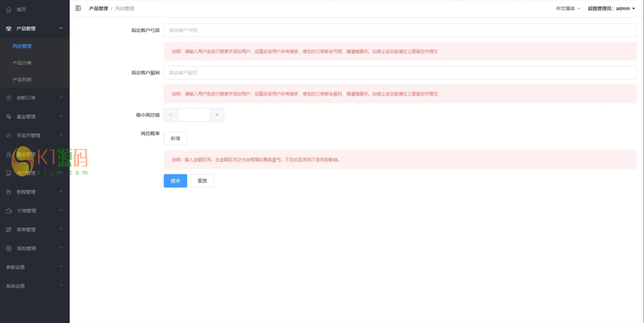Click the 指定客户亏损 field label
Image resolution: width=644 pixels, height=323 pixels.
[146, 30]
